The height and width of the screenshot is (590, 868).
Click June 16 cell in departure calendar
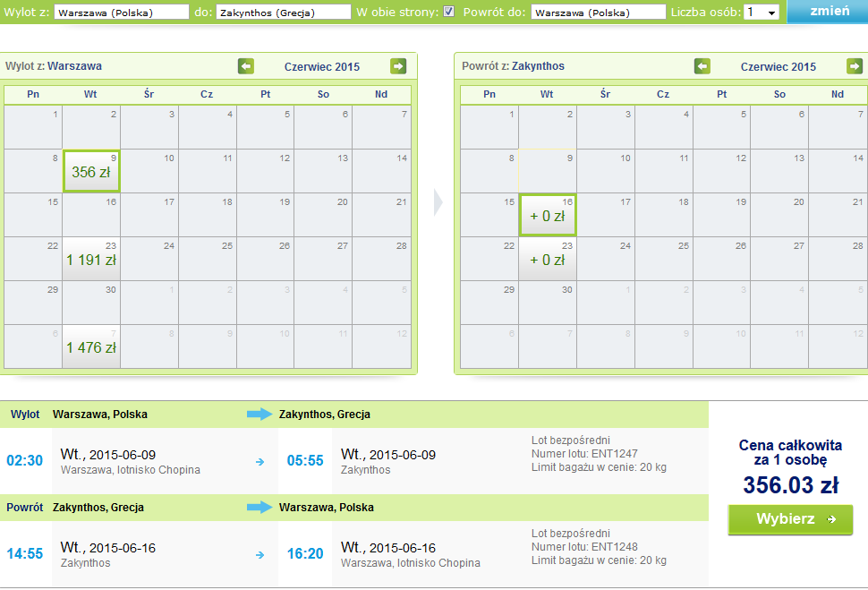coord(91,215)
